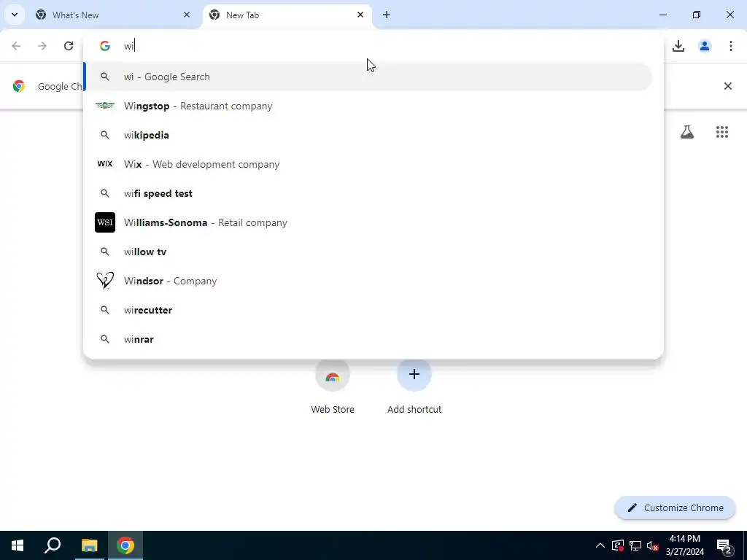Viewport: 747px width, 560px height.
Task: Open the Web Store shortcut
Action: (x=333, y=385)
